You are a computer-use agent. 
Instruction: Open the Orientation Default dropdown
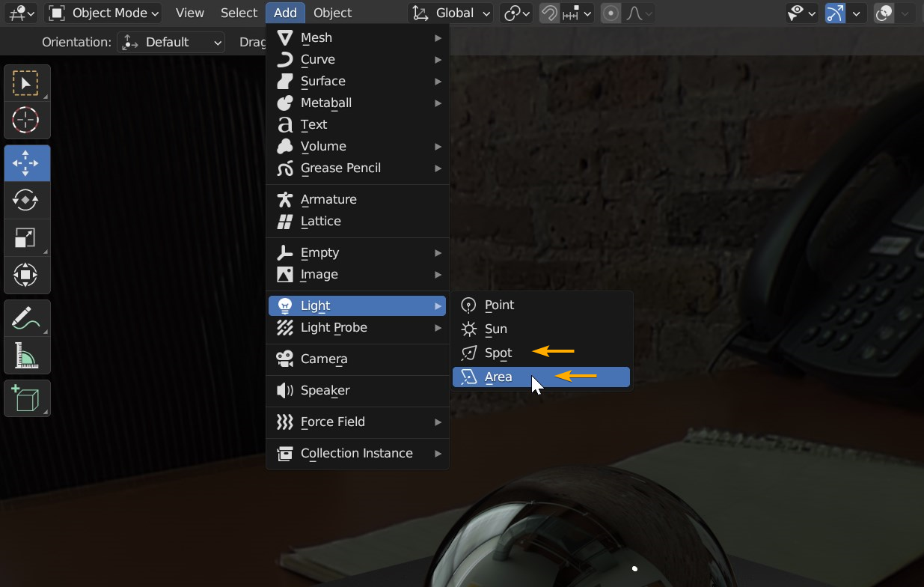pyautogui.click(x=171, y=43)
